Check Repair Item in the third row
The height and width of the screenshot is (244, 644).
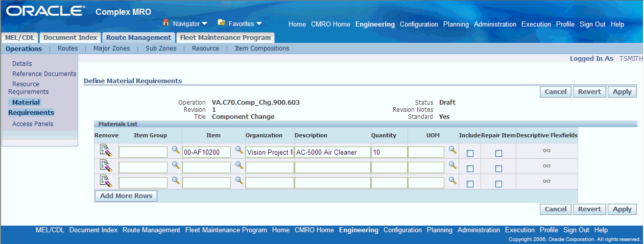[498, 184]
